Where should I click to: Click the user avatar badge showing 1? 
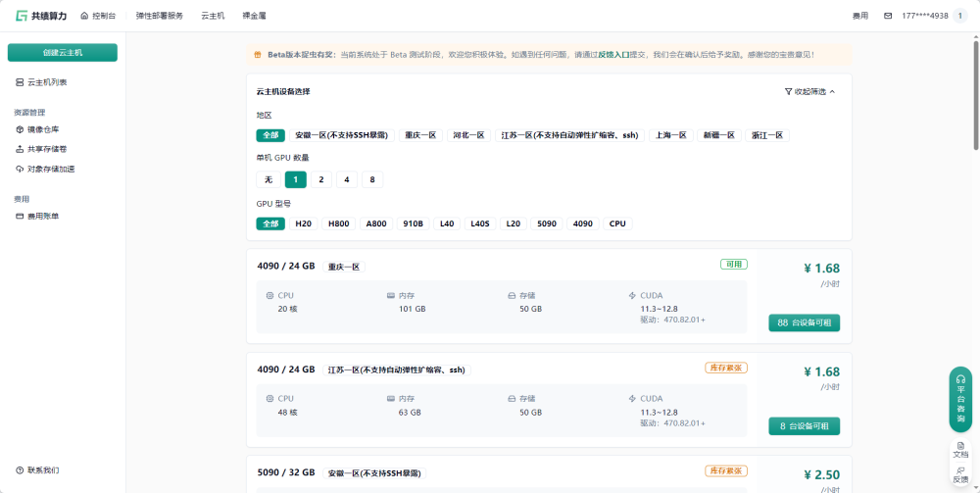point(960,16)
